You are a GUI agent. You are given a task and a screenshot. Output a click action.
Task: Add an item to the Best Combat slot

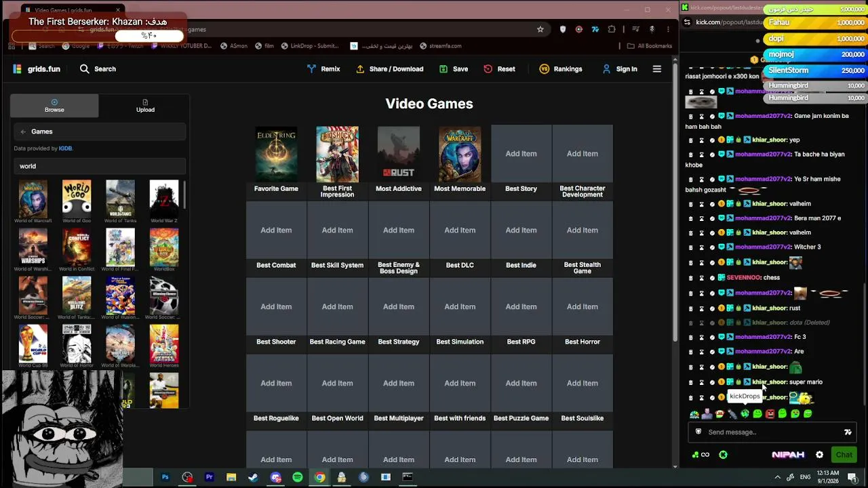pos(276,230)
